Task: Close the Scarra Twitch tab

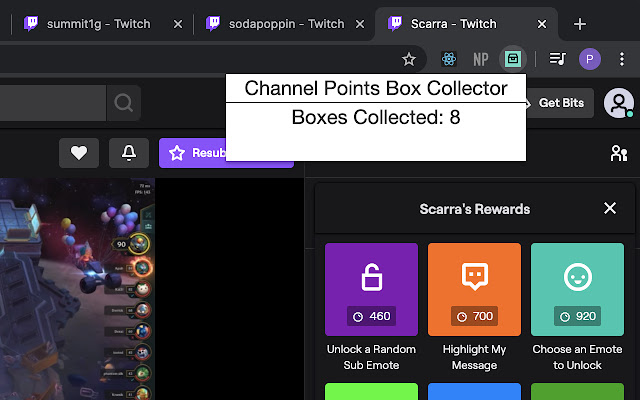Action: (542, 24)
